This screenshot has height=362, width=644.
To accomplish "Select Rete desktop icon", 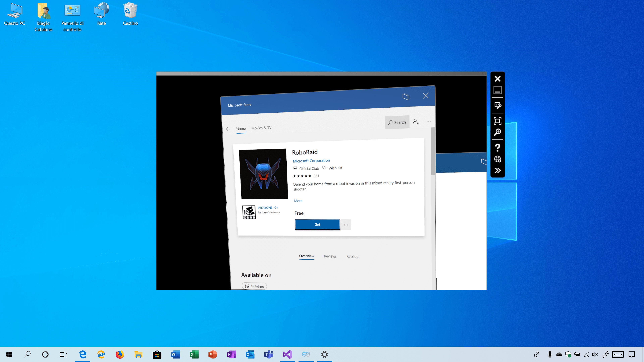I will click(101, 14).
